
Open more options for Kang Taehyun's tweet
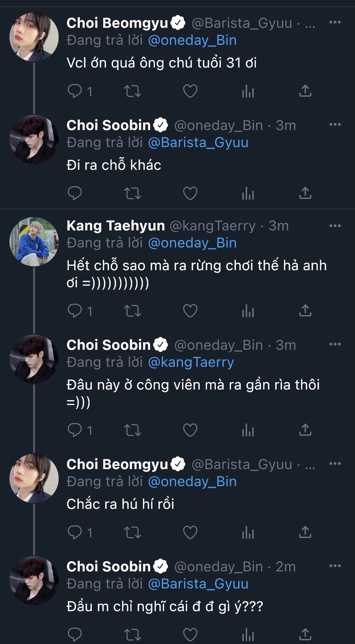(335, 226)
